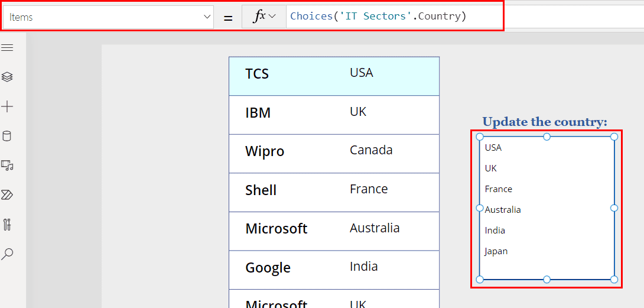Open the Power Automate flows icon

pos(7,195)
